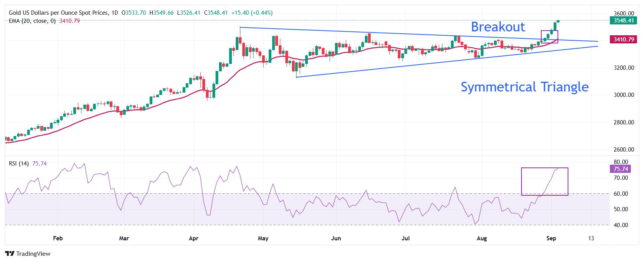Image resolution: width=644 pixels, height=262 pixels.
Task: Click the Jun label on time axis
Action: 336,238
